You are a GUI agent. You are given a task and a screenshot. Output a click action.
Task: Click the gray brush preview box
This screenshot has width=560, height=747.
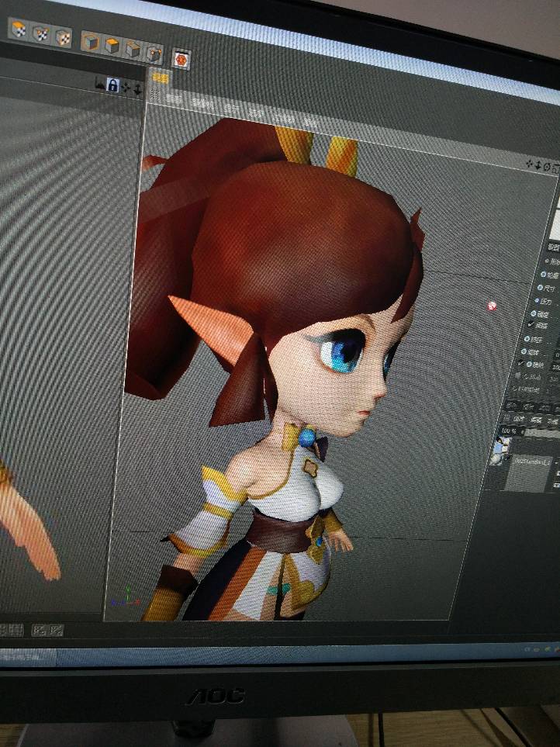point(528,473)
